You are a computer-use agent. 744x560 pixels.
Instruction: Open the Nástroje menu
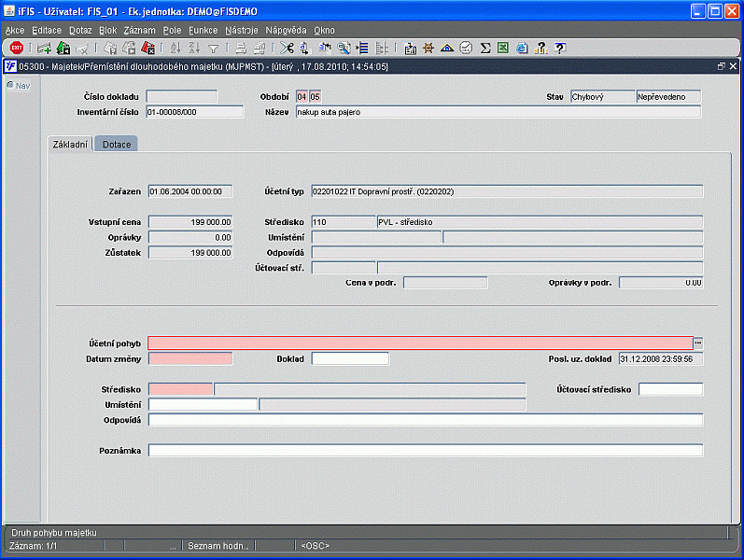pos(242,31)
